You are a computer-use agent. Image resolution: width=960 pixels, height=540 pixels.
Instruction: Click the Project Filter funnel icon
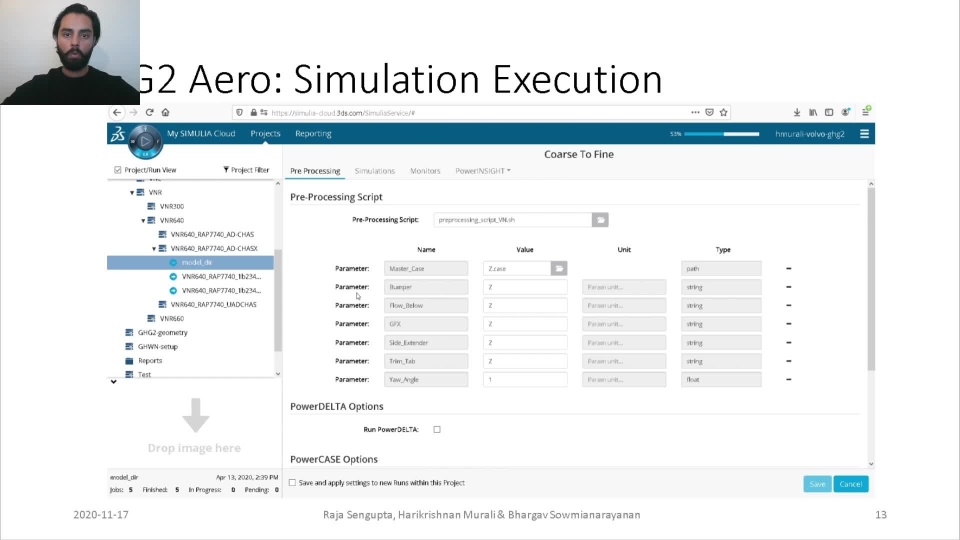point(226,170)
